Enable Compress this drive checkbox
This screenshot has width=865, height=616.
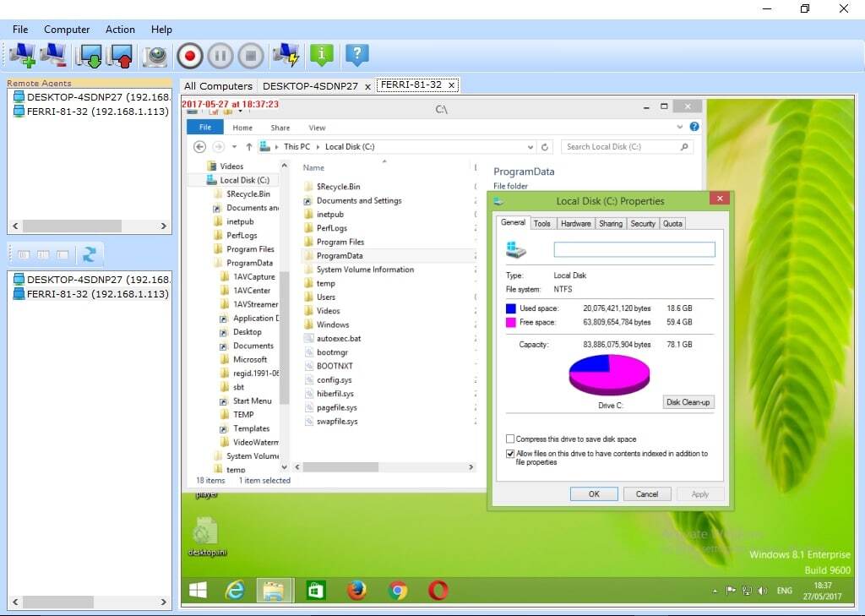510,439
